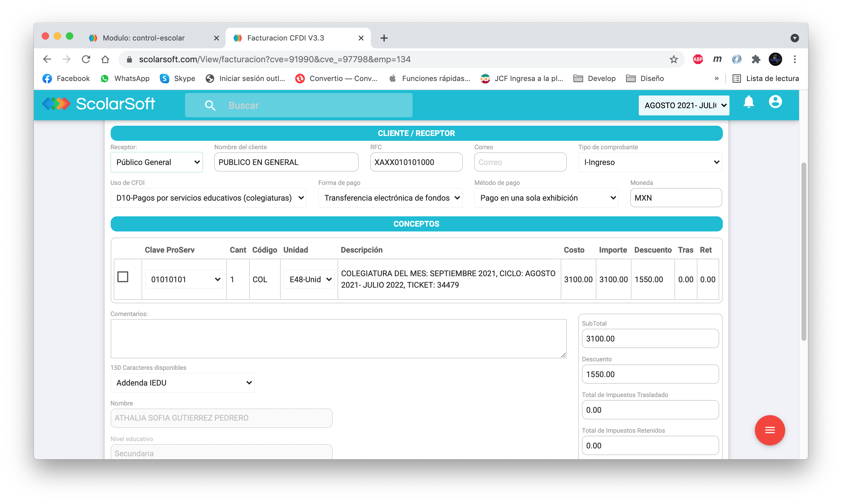Bookmark this page with the star icon
This screenshot has width=842, height=504.
point(674,59)
